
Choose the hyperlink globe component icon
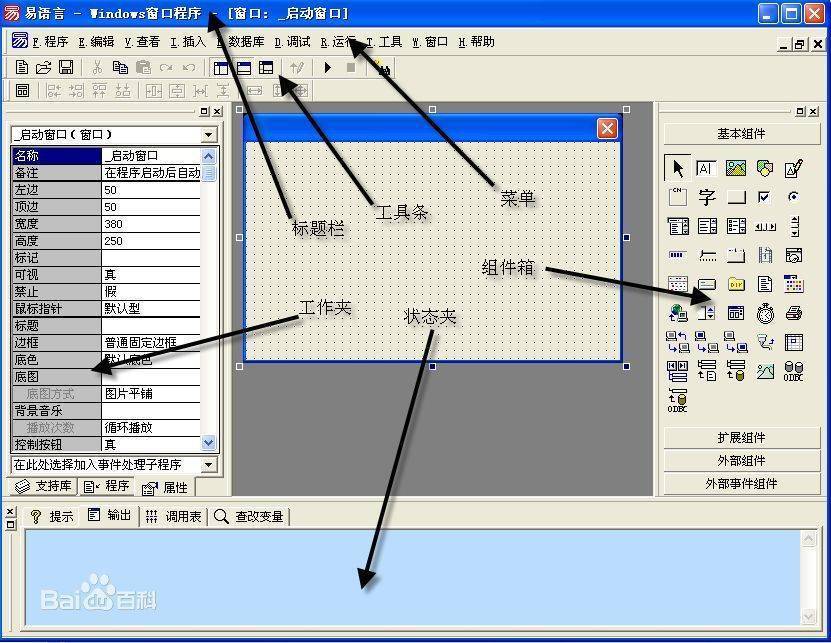click(677, 313)
